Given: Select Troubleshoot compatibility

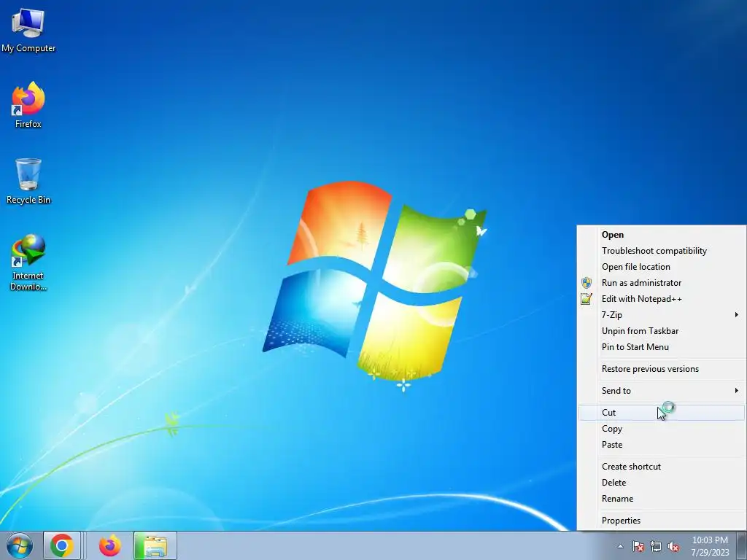Looking at the screenshot, I should click(662, 251).
